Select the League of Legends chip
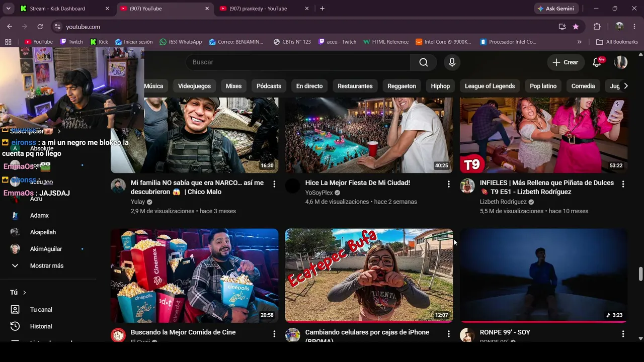644x362 pixels. 490,86
